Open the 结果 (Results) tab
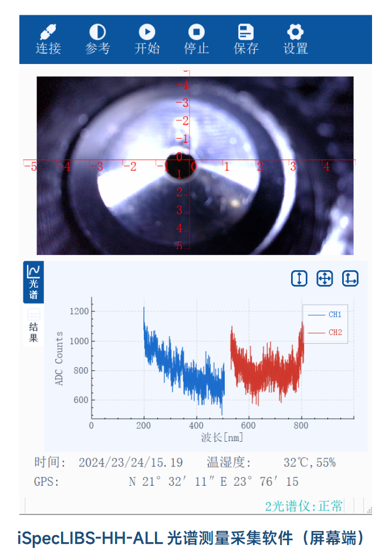The image size is (392, 558). 33,326
